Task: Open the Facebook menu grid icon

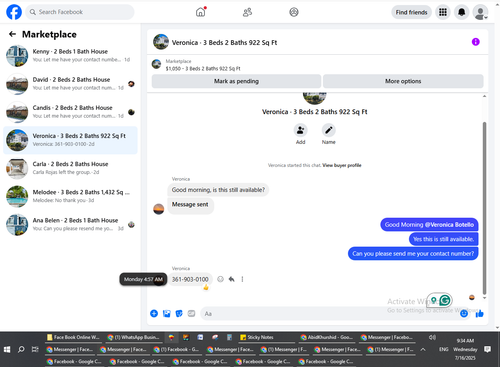Action: point(443,12)
